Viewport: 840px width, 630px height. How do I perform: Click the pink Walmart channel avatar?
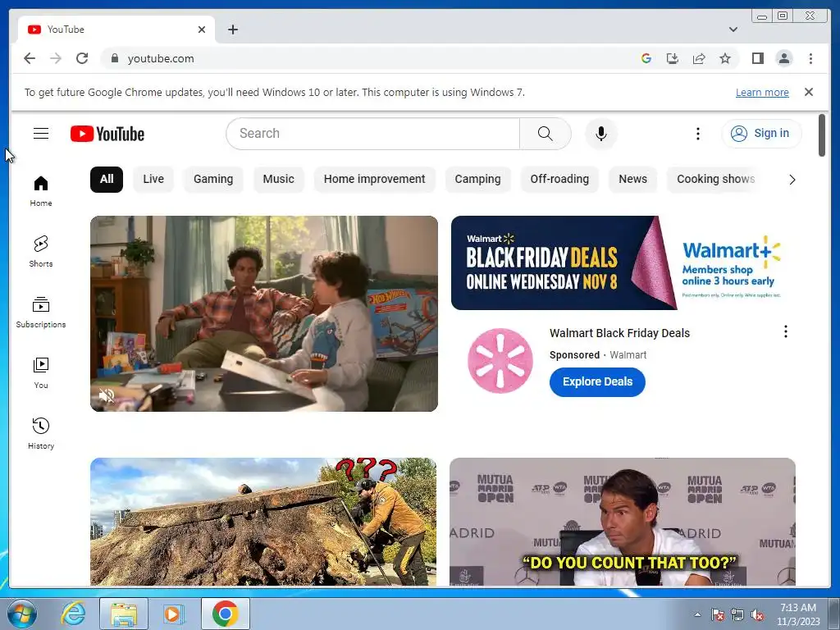click(500, 361)
